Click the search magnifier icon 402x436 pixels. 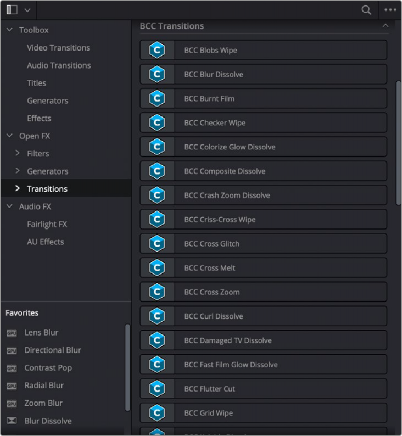pyautogui.click(x=366, y=10)
